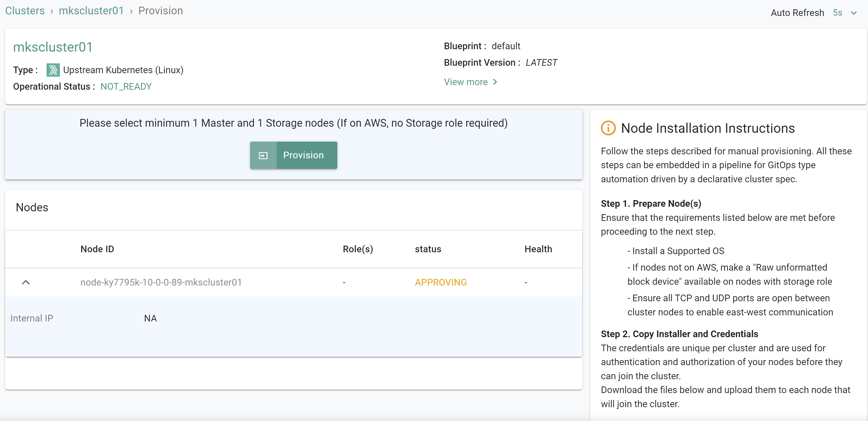
Task: Click the Role(s) column header
Action: coord(358,249)
